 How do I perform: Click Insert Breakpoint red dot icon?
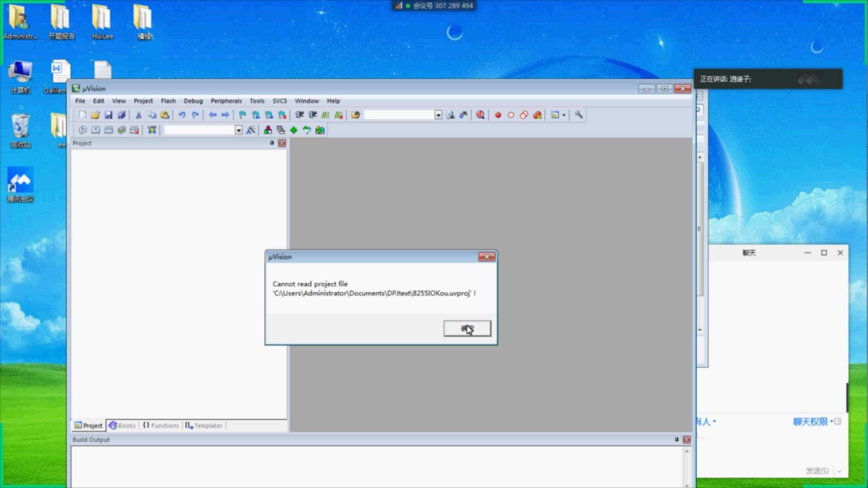(498, 115)
